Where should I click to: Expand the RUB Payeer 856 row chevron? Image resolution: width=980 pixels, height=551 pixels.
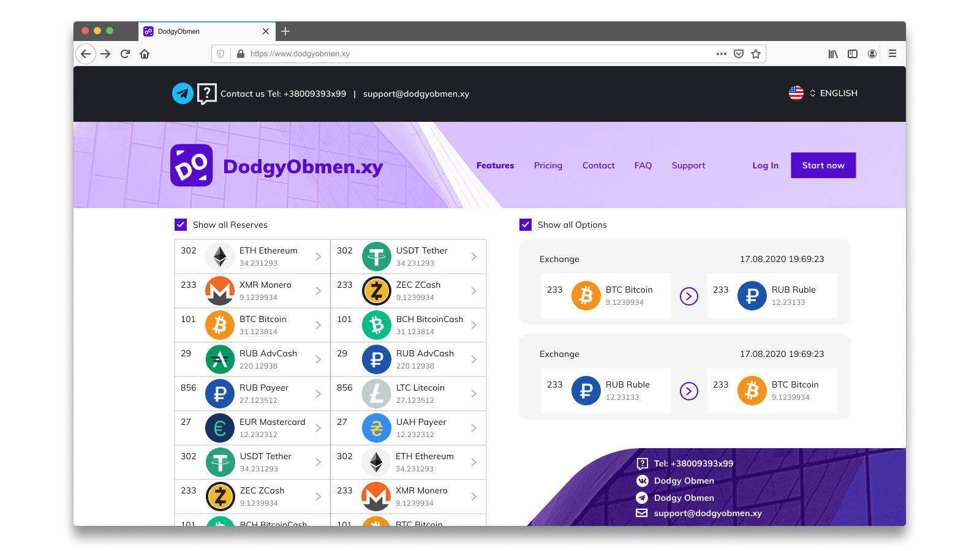pyautogui.click(x=318, y=394)
